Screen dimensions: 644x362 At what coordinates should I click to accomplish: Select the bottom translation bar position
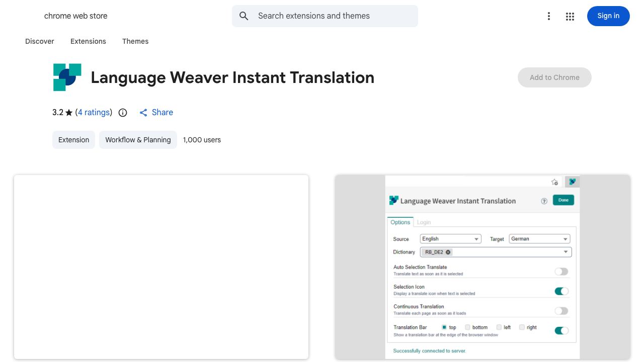(x=468, y=327)
